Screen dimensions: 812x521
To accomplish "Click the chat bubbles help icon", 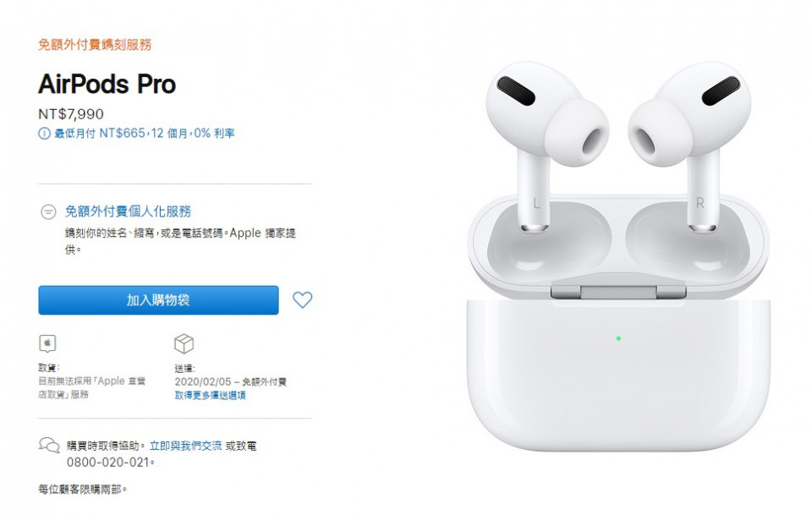I will tap(49, 446).
